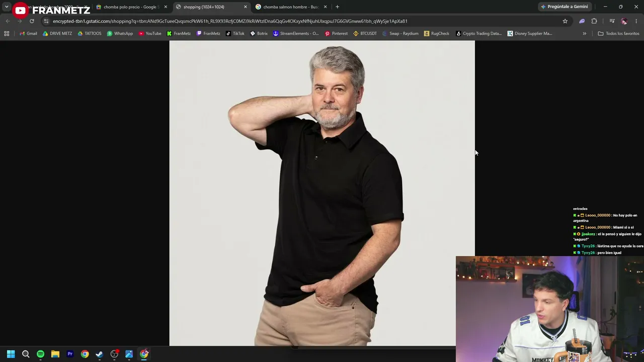
Task: Open Steam from the taskbar
Action: [x=100, y=354]
